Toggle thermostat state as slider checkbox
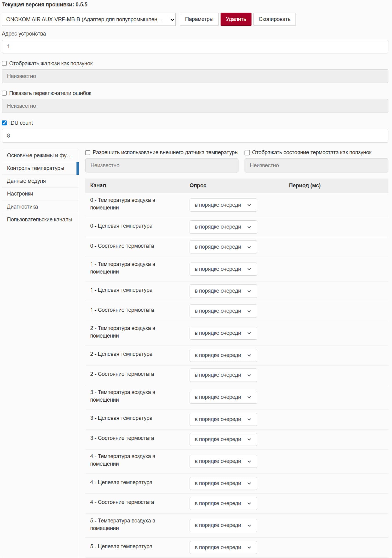Image resolution: width=392 pixels, height=558 pixels. click(x=247, y=153)
